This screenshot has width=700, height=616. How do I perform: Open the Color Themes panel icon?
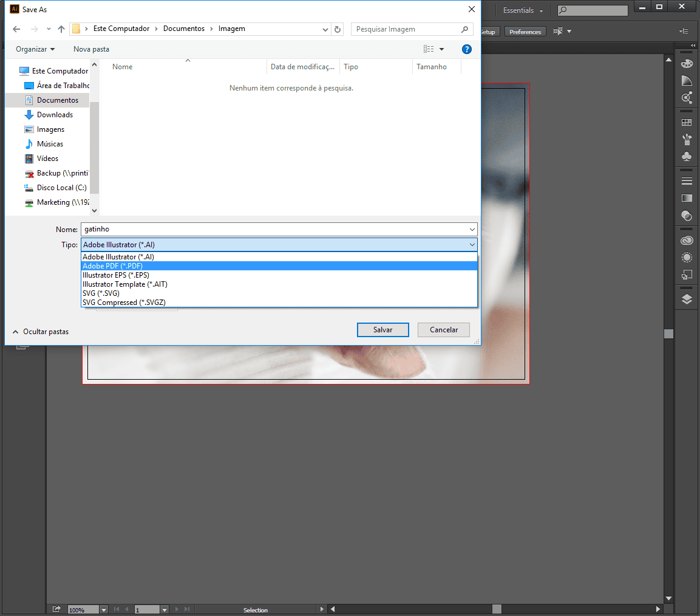[x=687, y=97]
